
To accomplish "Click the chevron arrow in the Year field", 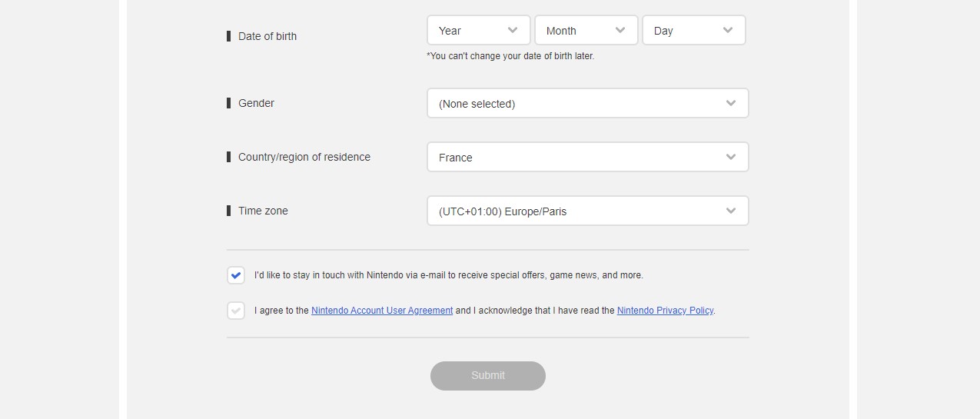I will [x=513, y=31].
